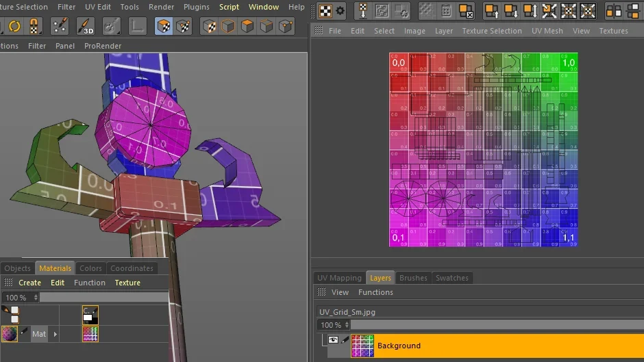The height and width of the screenshot is (362, 644).
Task: Open the Layer menu in UV editor
Action: (x=443, y=31)
